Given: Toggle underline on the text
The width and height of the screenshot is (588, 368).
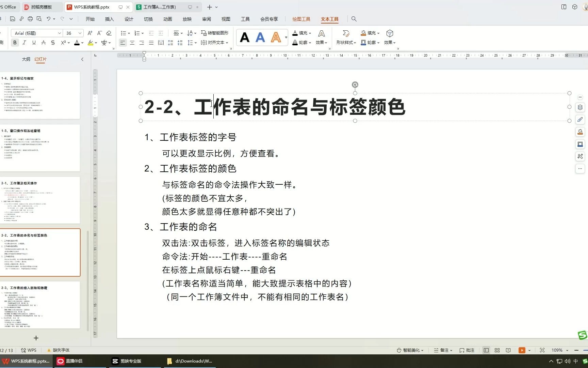Looking at the screenshot, I should pos(34,42).
